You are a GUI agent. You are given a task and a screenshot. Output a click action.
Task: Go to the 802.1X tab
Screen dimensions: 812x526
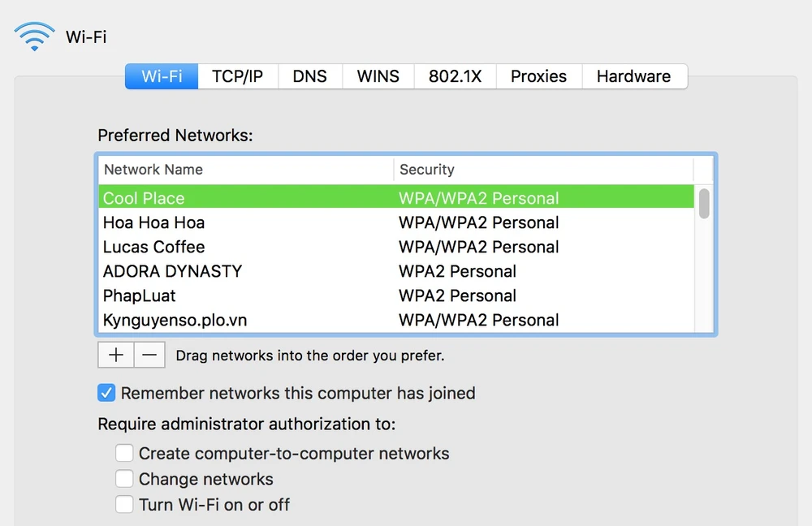click(x=455, y=76)
